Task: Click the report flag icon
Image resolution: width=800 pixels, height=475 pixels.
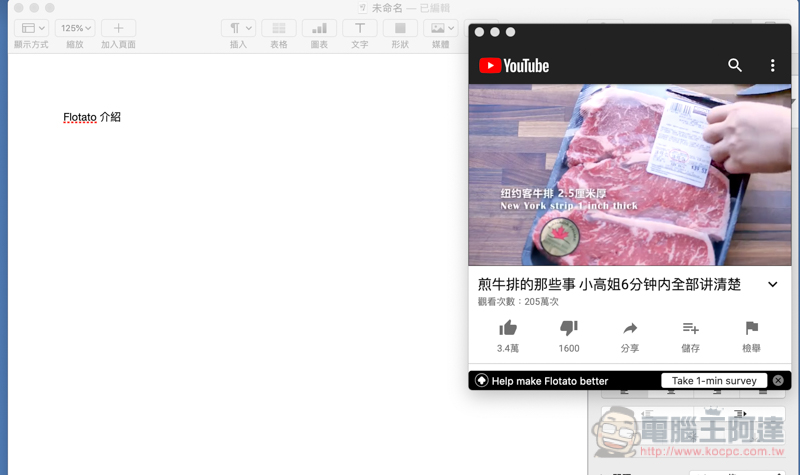Action: [752, 328]
